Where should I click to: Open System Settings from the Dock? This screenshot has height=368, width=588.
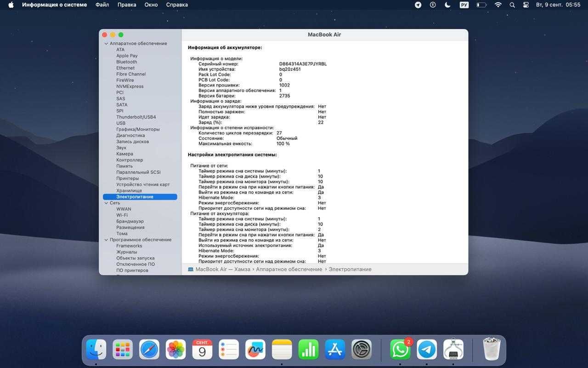point(362,350)
